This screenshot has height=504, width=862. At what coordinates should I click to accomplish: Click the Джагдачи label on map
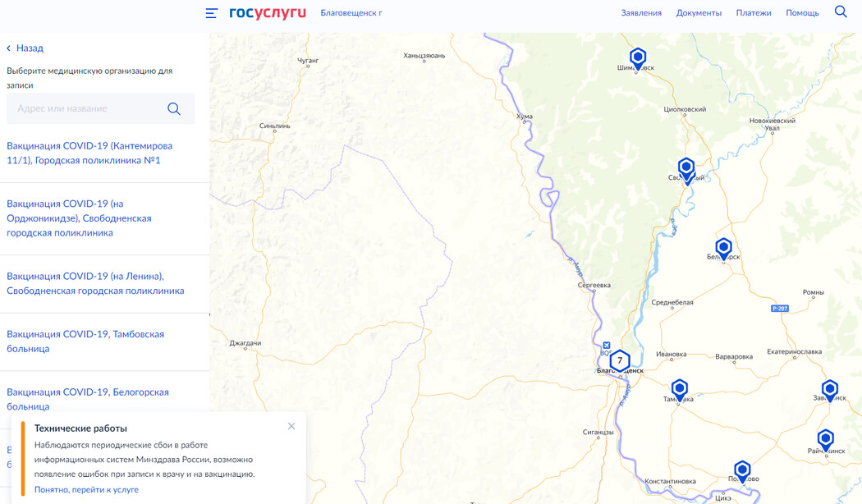pos(245,343)
